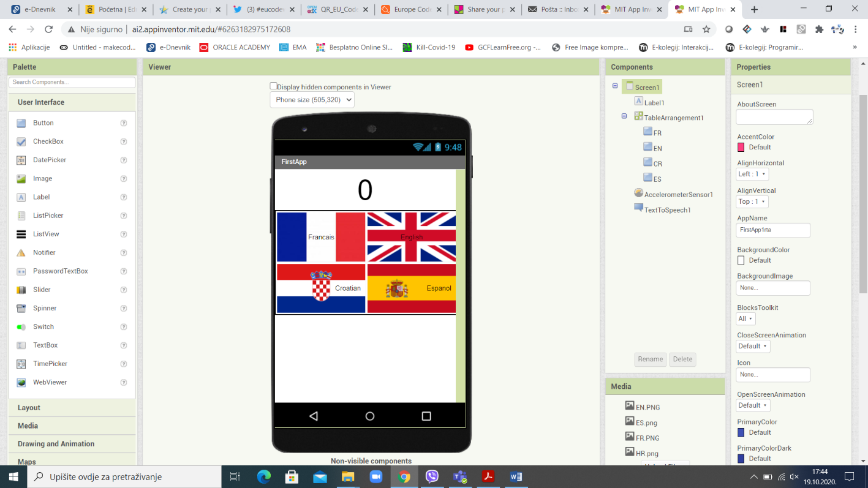Change PrimaryColor swatch

tap(741, 432)
